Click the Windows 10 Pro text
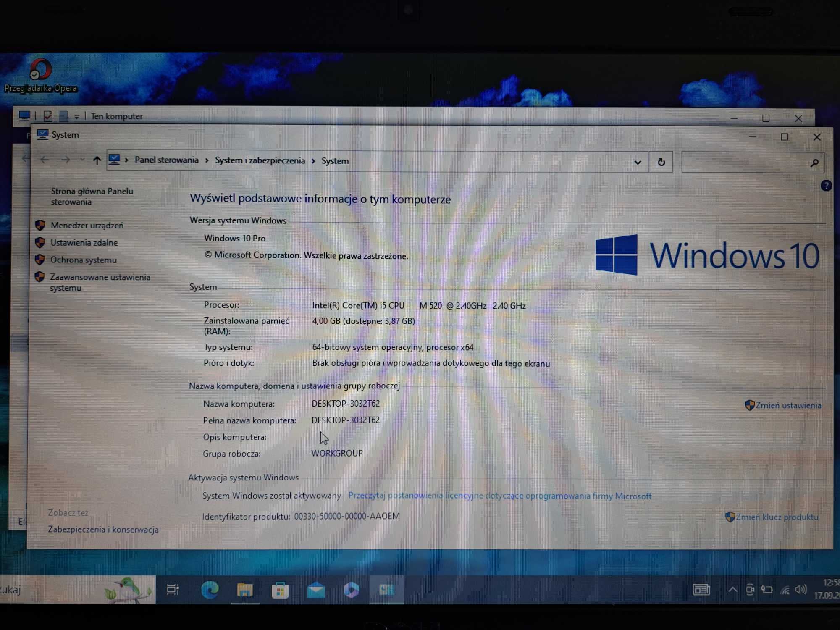This screenshot has width=840, height=630. pos(235,238)
